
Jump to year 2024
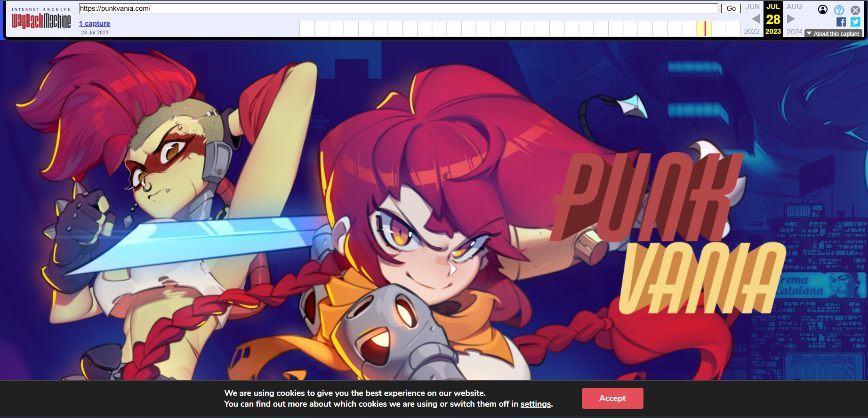click(x=794, y=32)
